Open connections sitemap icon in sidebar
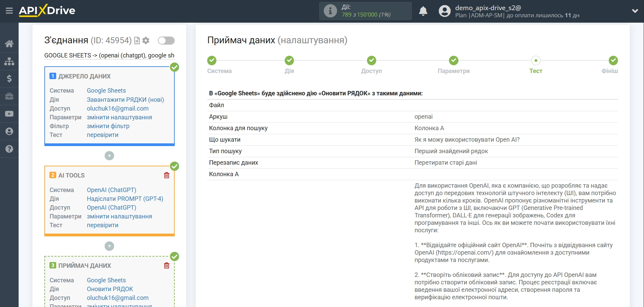This screenshot has width=644, height=307. pyautogui.click(x=9, y=61)
